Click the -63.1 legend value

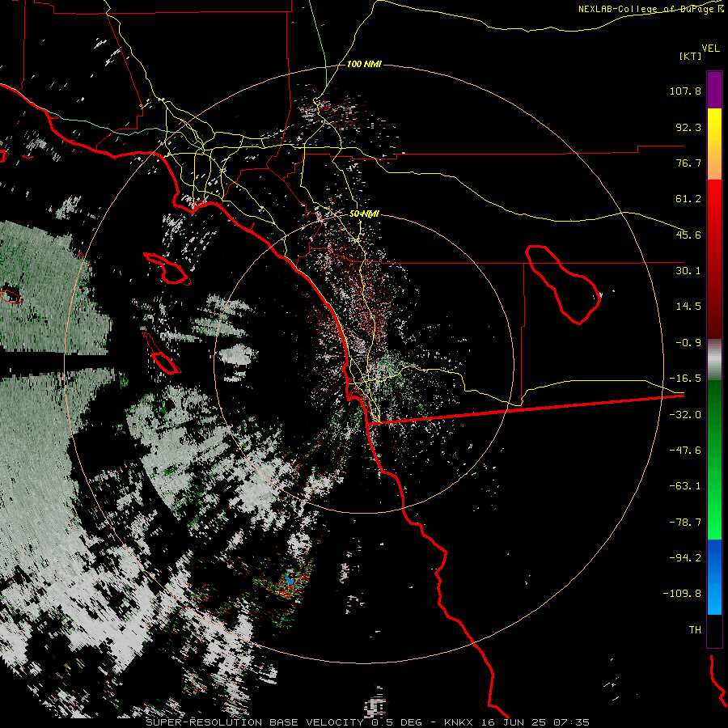pyautogui.click(x=685, y=486)
